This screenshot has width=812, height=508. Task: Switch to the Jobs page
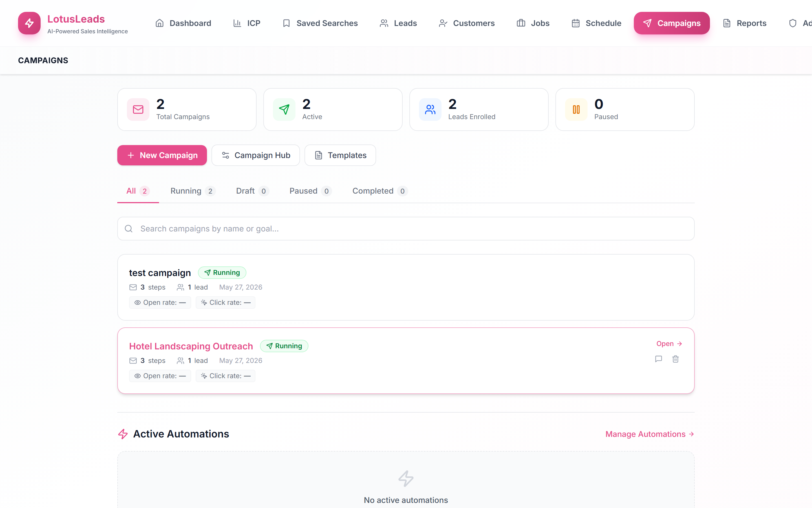pos(533,23)
